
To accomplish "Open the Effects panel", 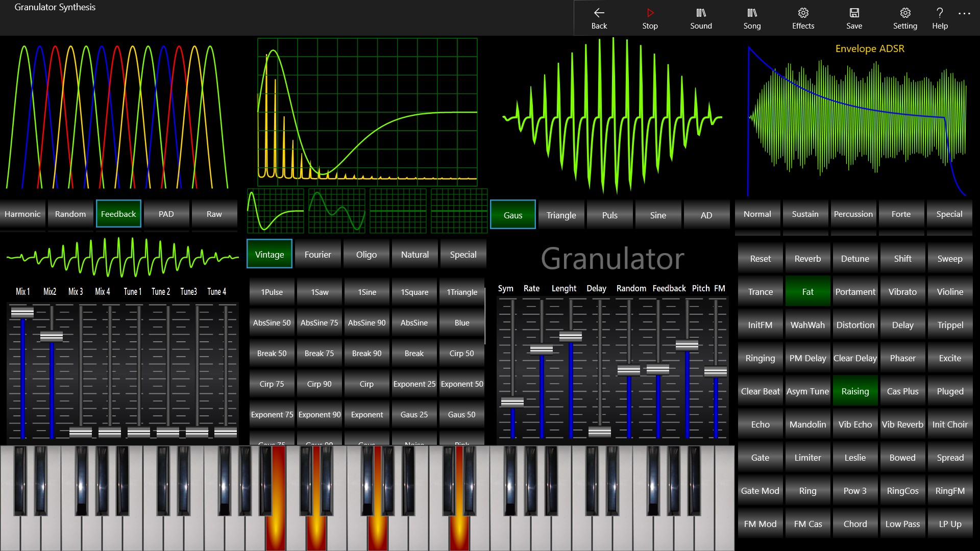I will click(x=803, y=18).
